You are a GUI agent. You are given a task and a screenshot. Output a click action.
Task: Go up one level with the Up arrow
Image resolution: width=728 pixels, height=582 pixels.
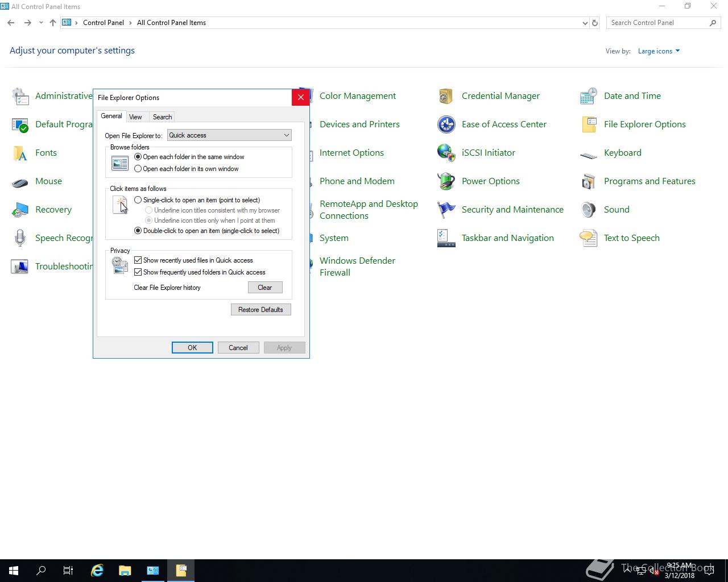coord(53,23)
